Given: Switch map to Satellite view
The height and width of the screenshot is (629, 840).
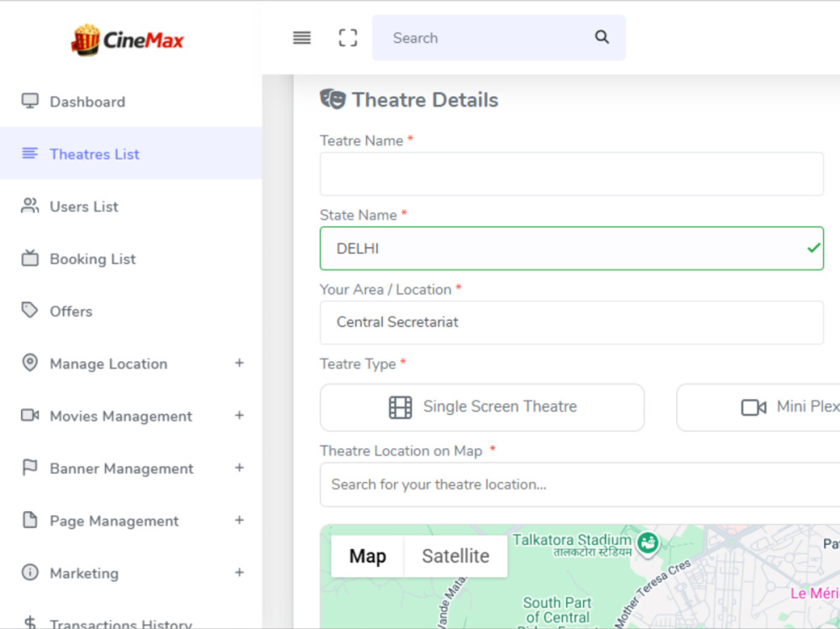Looking at the screenshot, I should coord(455,556).
